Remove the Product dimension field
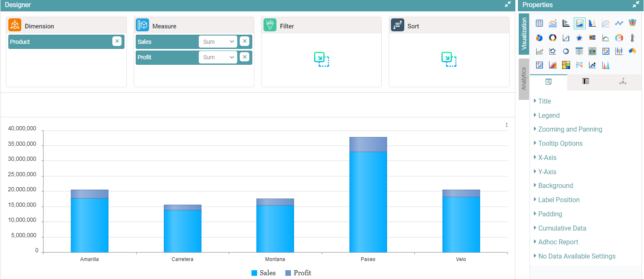This screenshot has height=279, width=644. click(117, 41)
